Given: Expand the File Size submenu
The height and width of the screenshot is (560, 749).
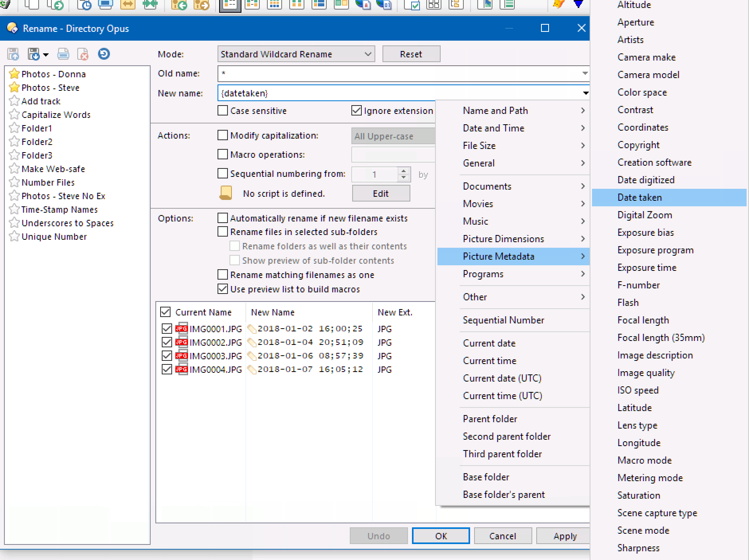Looking at the screenshot, I should [514, 145].
